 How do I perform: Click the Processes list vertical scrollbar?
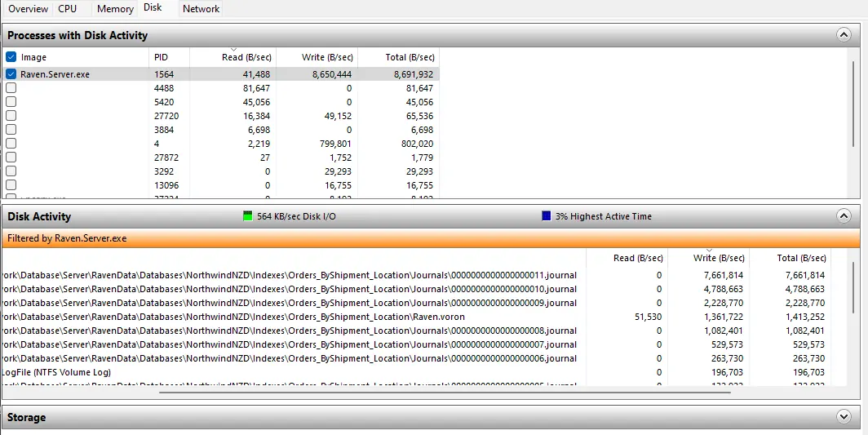[x=855, y=104]
